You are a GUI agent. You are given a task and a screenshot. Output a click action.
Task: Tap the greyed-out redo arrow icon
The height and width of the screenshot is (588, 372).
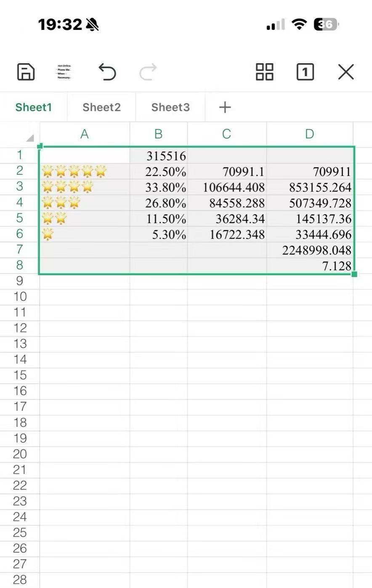point(148,72)
